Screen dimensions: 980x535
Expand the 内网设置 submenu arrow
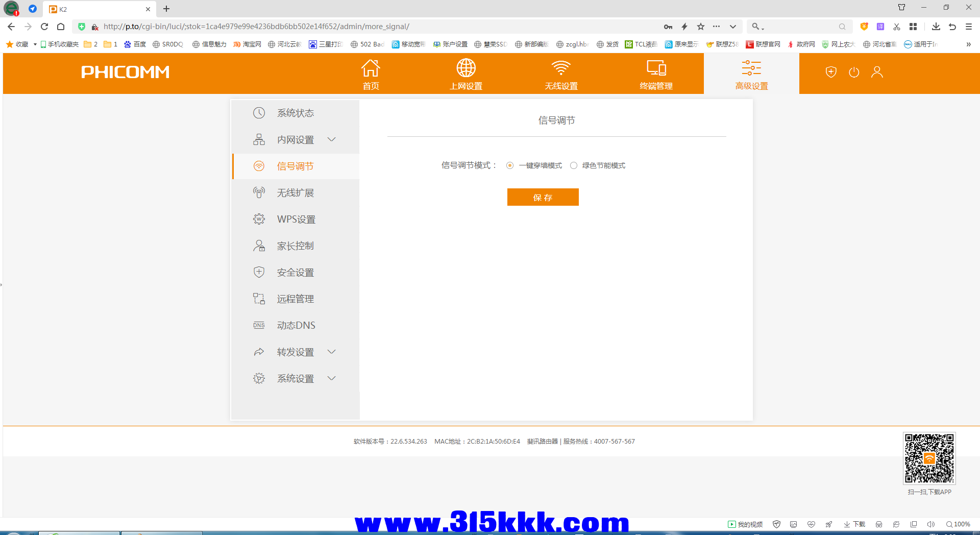tap(332, 139)
